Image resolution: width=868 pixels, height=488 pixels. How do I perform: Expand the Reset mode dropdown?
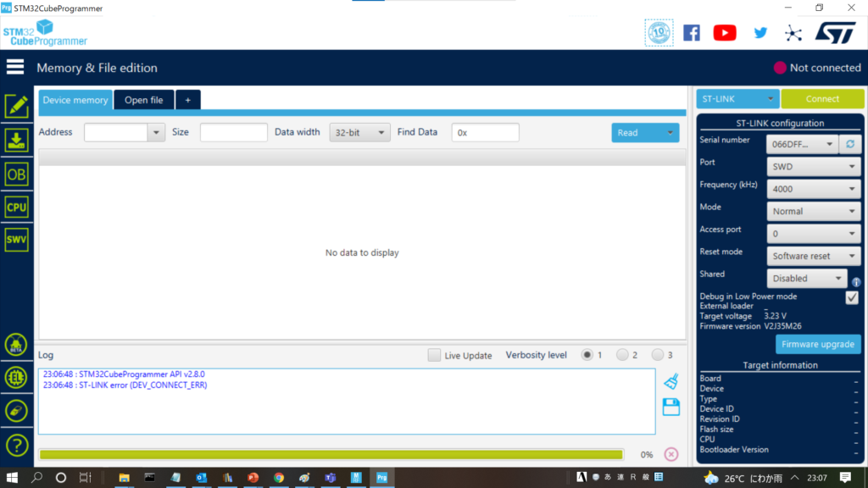pyautogui.click(x=814, y=256)
